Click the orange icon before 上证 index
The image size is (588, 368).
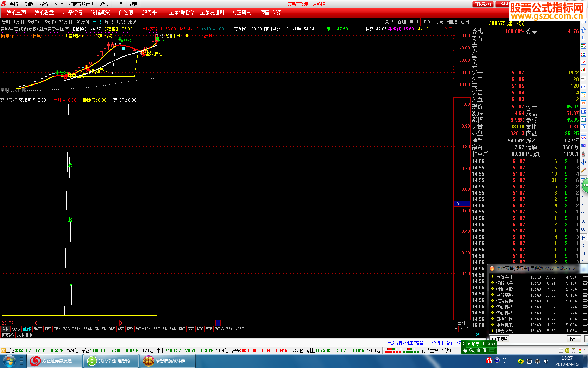[x=3, y=350]
